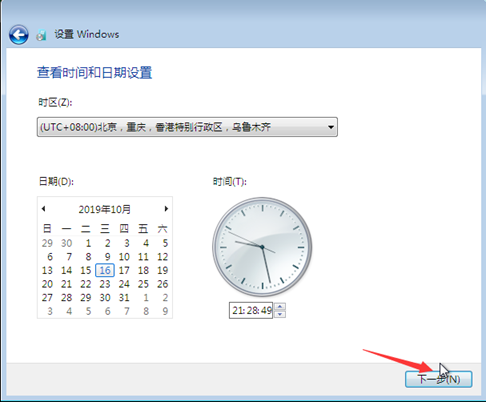Select October 13 in the calendar

[47, 270]
